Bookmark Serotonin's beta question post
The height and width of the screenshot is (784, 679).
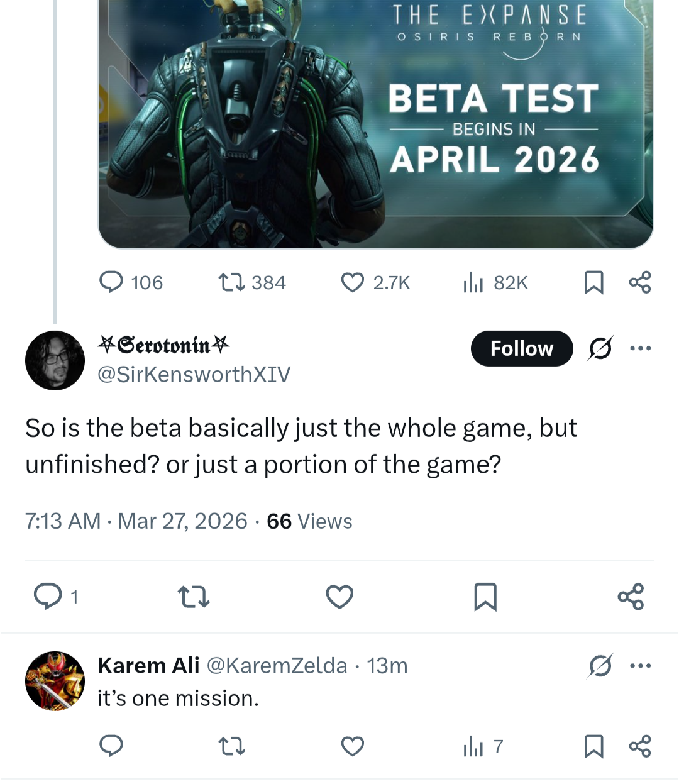click(x=485, y=596)
